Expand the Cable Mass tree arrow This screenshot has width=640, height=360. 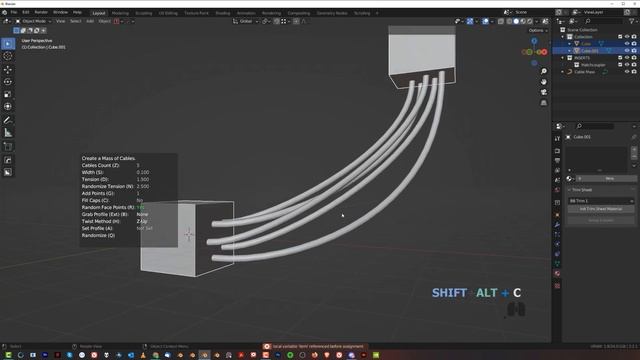[x=563, y=72]
